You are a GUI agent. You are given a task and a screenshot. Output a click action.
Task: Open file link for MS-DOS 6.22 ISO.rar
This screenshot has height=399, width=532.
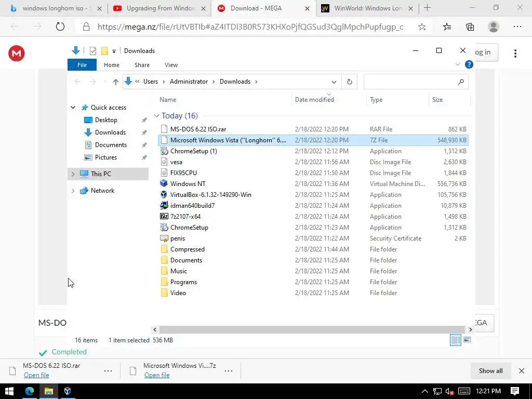click(x=36, y=375)
